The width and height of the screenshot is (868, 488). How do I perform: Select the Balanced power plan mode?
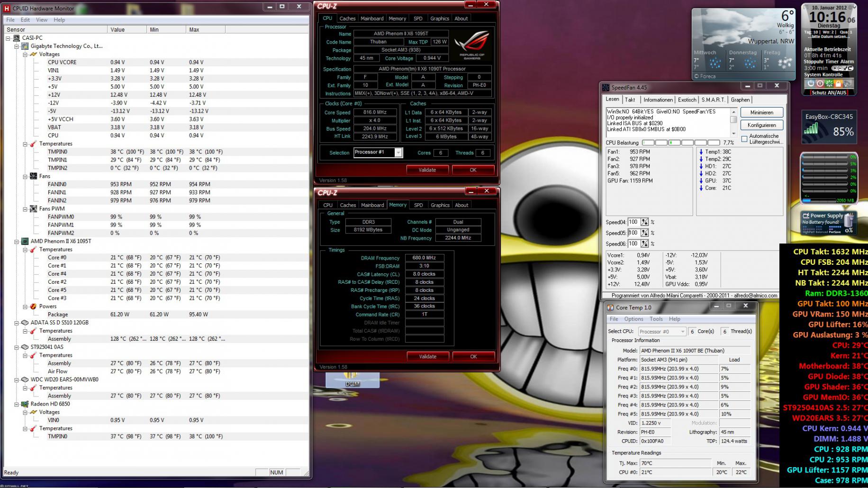[x=822, y=232]
